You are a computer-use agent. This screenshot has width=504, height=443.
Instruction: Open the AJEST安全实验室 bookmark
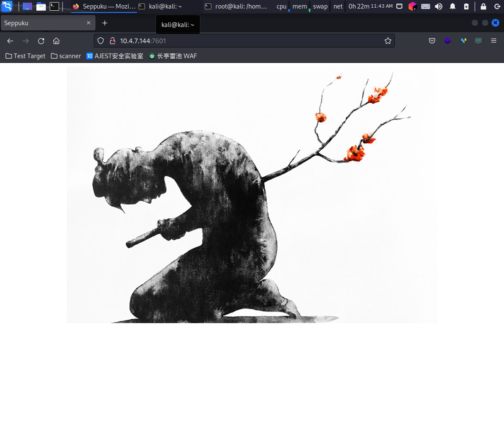tap(115, 56)
